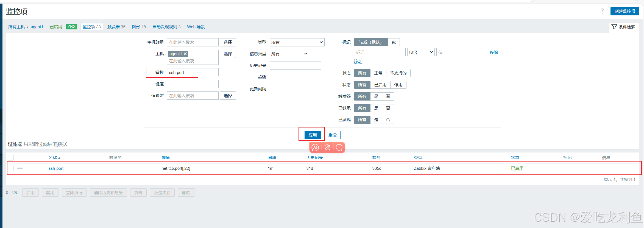Click 已启用 host status link in breadcrumb
644x228 pixels.
click(x=56, y=27)
